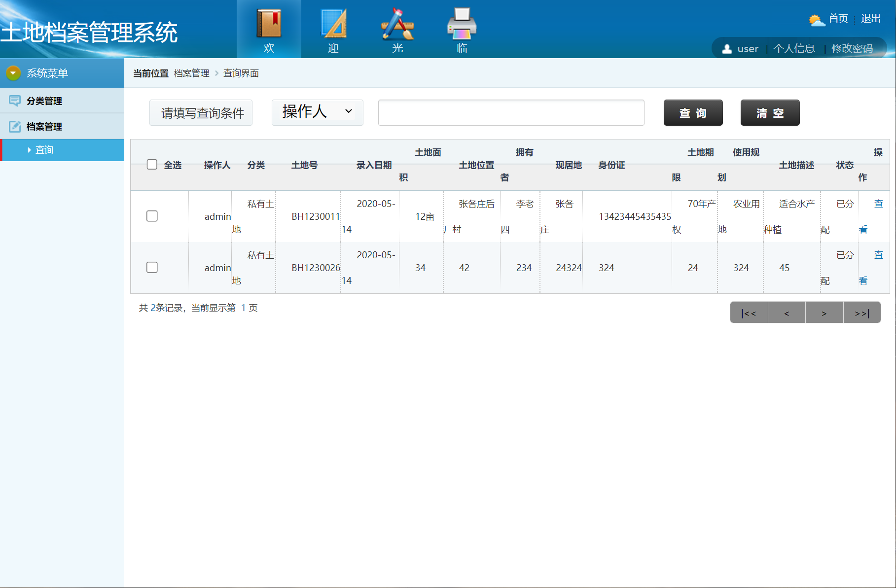896x588 pixels.
Task: Check the 全选 select-all checkbox
Action: click(x=152, y=164)
